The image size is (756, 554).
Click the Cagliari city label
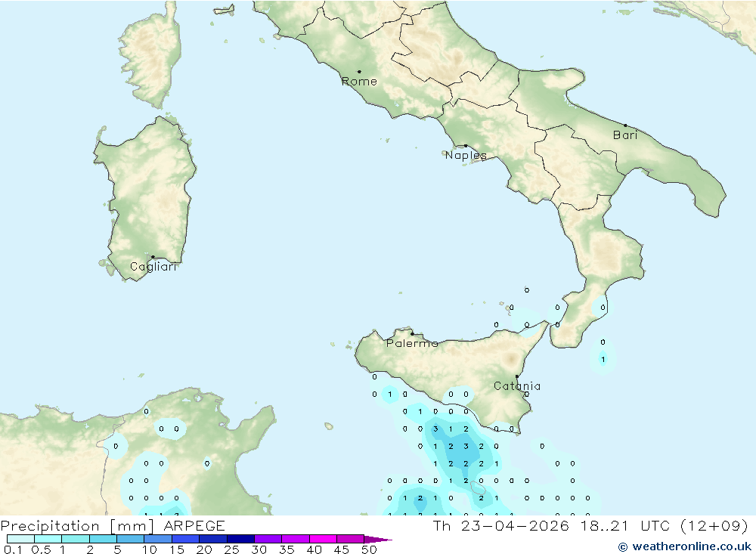click(153, 267)
